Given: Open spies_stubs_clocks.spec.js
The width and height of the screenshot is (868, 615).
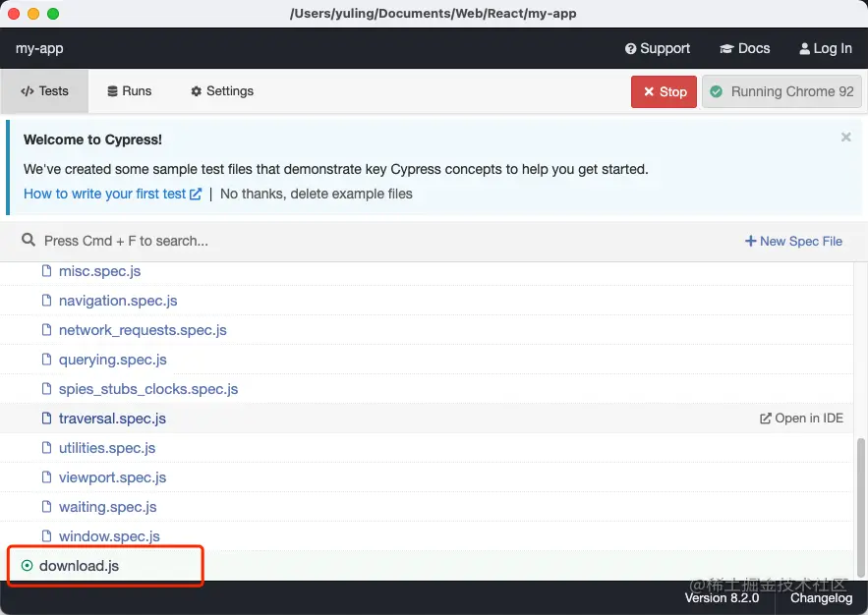Looking at the screenshot, I should (148, 389).
